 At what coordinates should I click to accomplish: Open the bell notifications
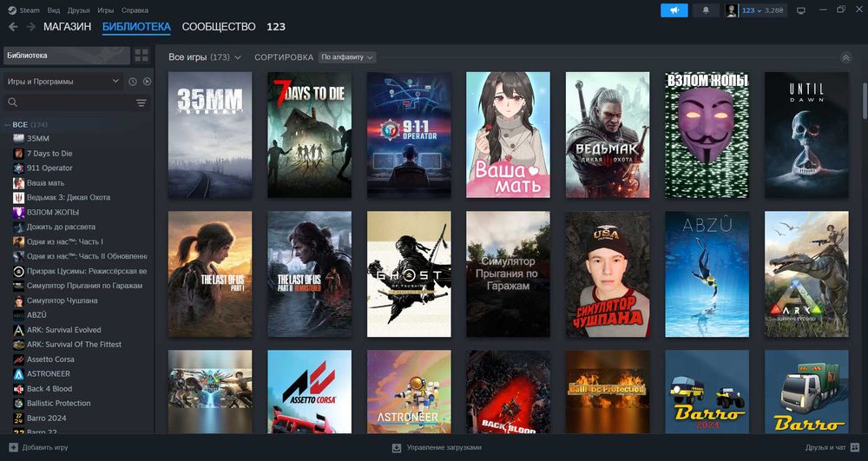(x=706, y=10)
